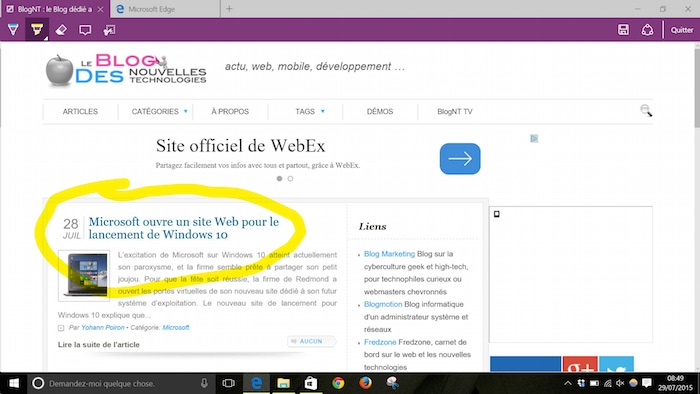This screenshot has width=700, height=394.
Task: Open article Microsoft ouvre un site Web
Action: [x=183, y=228]
